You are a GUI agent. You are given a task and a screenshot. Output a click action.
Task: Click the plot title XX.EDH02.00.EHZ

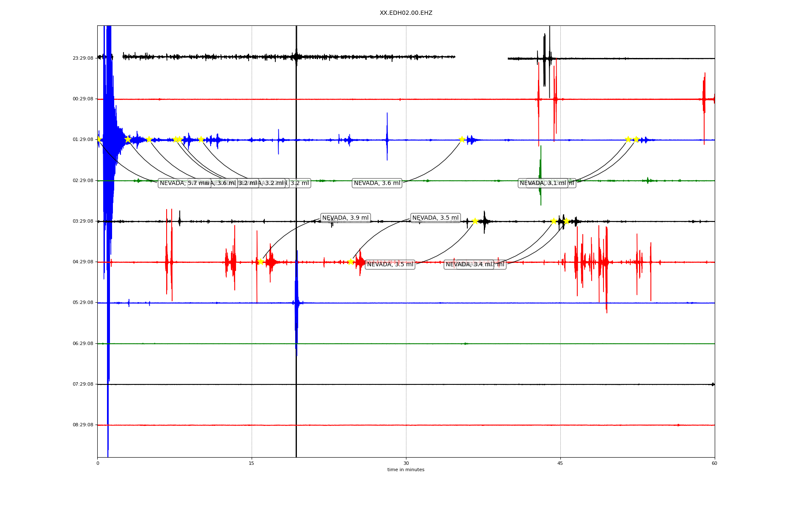406,13
